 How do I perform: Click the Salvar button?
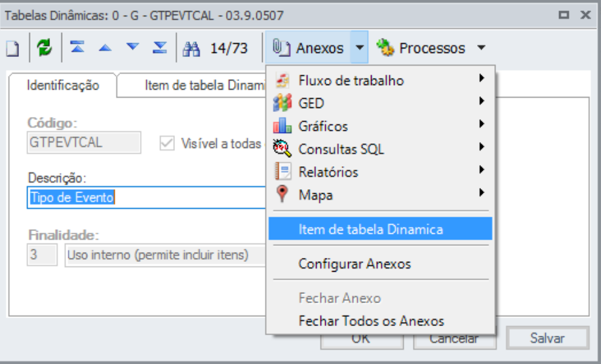point(547,338)
